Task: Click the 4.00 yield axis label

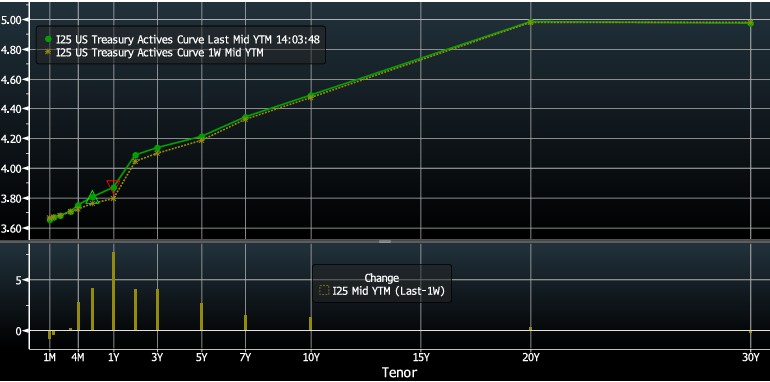Action: click(x=12, y=168)
